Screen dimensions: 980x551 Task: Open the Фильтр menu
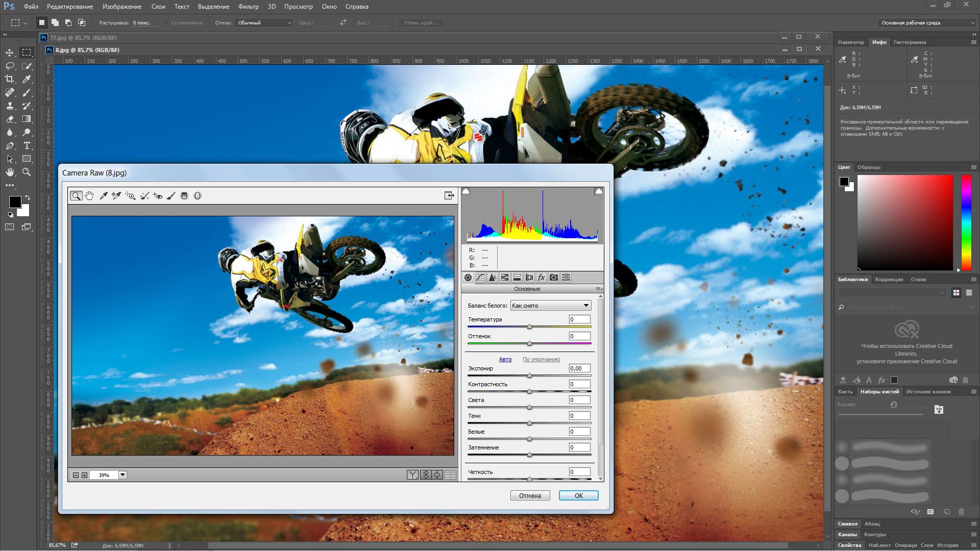coord(248,7)
